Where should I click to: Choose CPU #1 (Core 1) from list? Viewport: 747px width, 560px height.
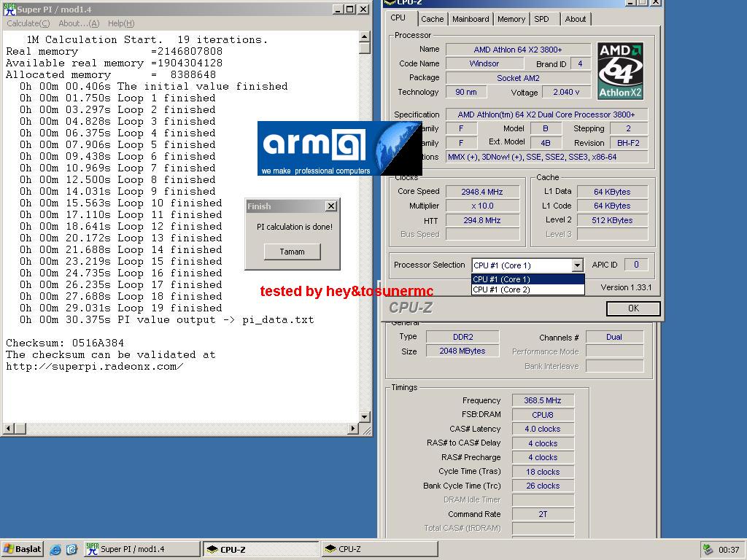pyautogui.click(x=528, y=279)
